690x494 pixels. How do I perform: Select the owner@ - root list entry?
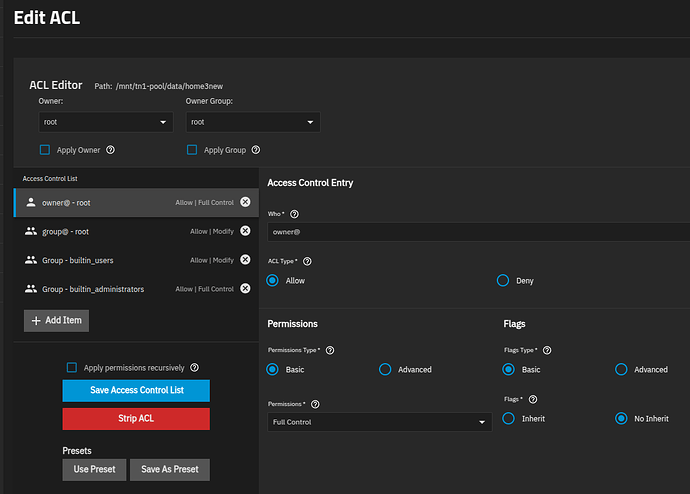pyautogui.click(x=136, y=202)
